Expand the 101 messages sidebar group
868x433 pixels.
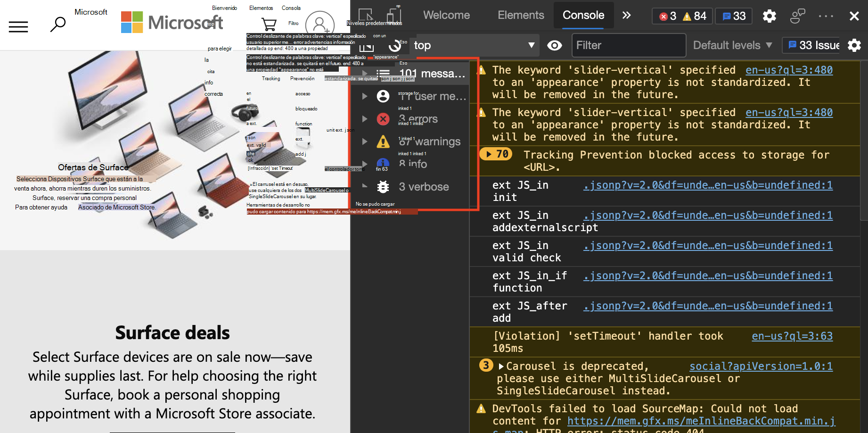tap(364, 74)
